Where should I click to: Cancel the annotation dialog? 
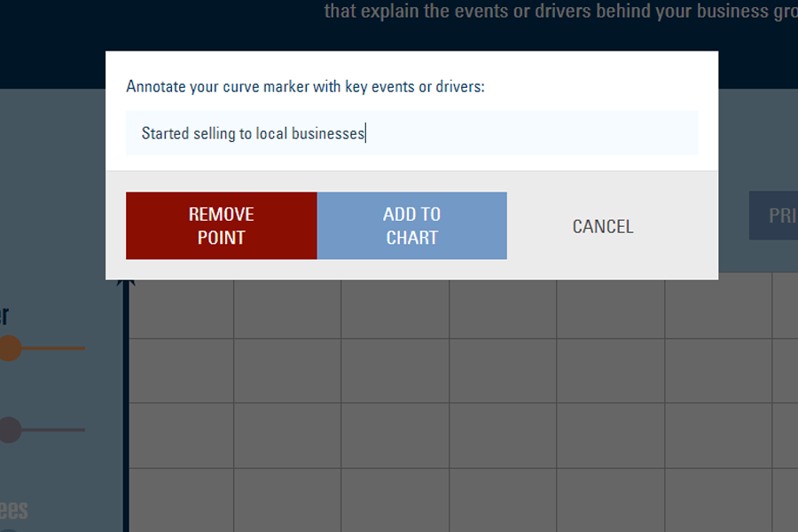pyautogui.click(x=603, y=227)
